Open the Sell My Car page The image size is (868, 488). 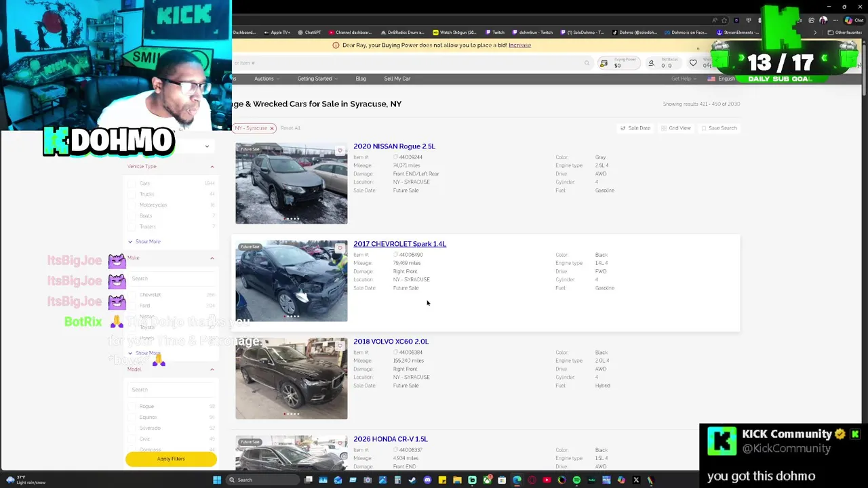pos(397,79)
